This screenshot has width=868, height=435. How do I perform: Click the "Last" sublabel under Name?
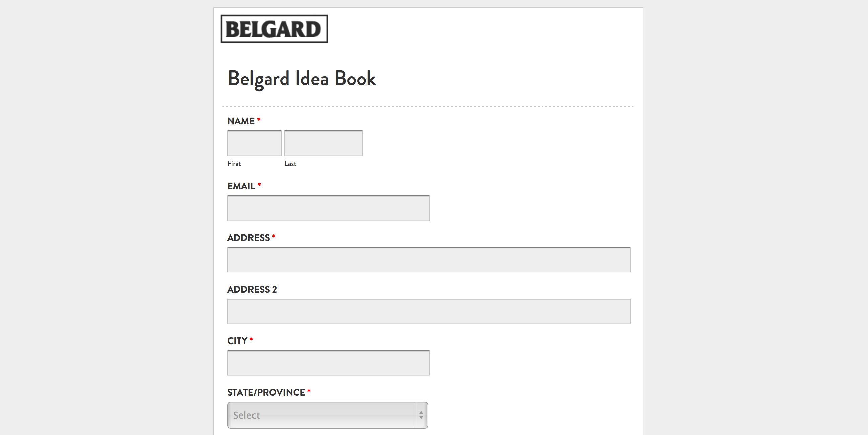290,164
